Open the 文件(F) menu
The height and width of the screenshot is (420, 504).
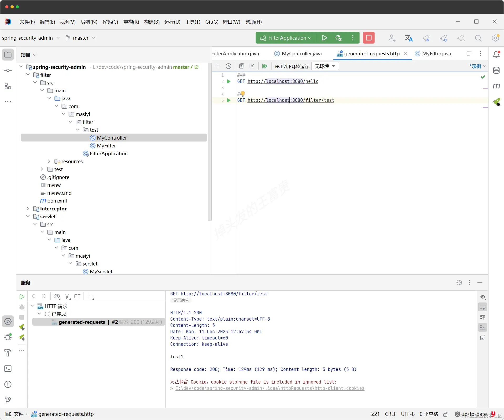pos(27,22)
